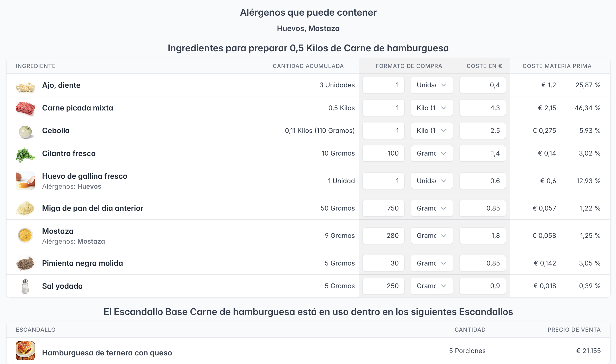
Task: Click the Cebolla onion image
Action: [25, 131]
